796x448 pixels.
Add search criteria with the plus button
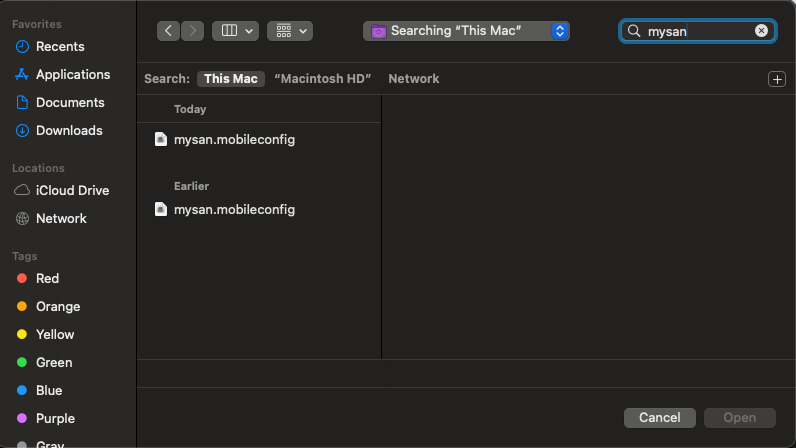coord(777,79)
